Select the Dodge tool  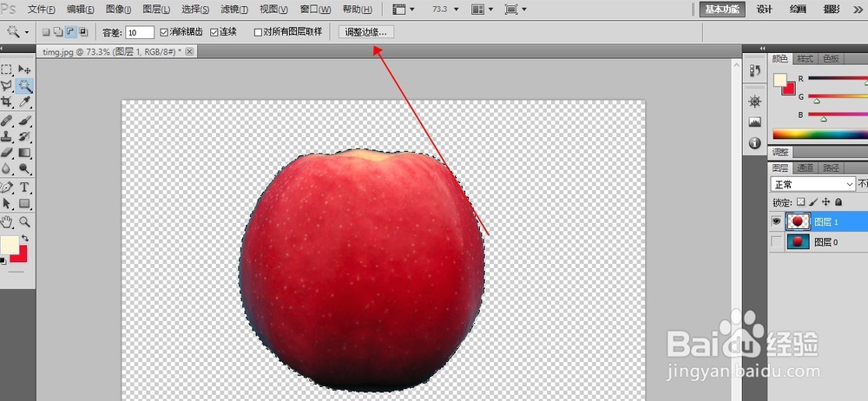24,168
